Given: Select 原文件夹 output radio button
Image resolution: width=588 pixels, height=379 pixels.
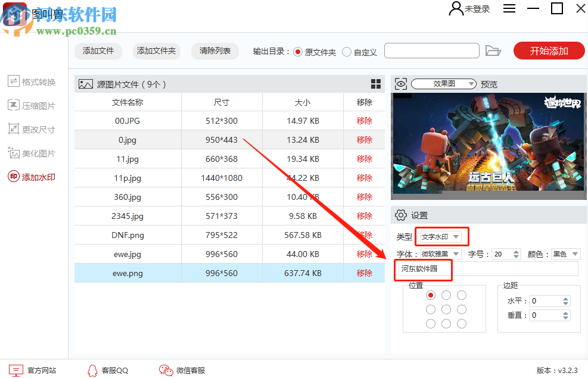Looking at the screenshot, I should pyautogui.click(x=298, y=52).
